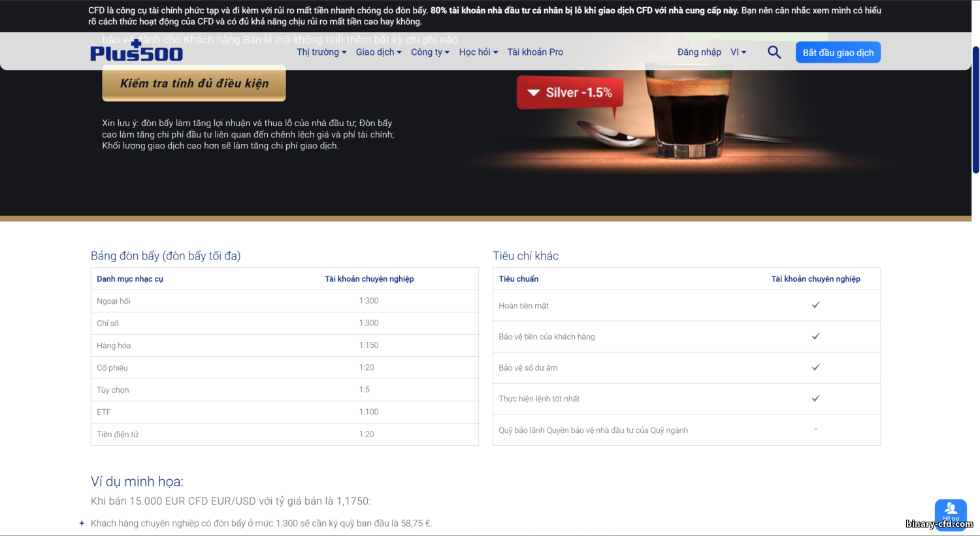Open the Công ty menu

coord(430,52)
